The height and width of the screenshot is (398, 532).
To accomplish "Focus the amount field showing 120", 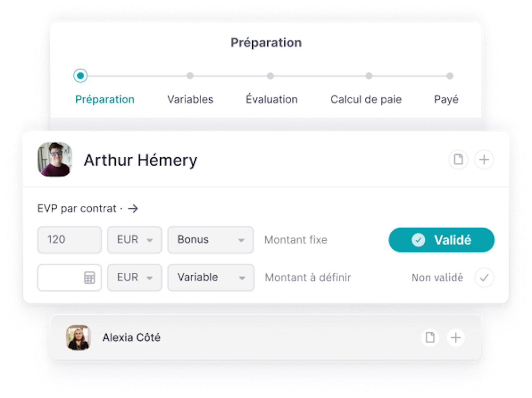I will 70,240.
